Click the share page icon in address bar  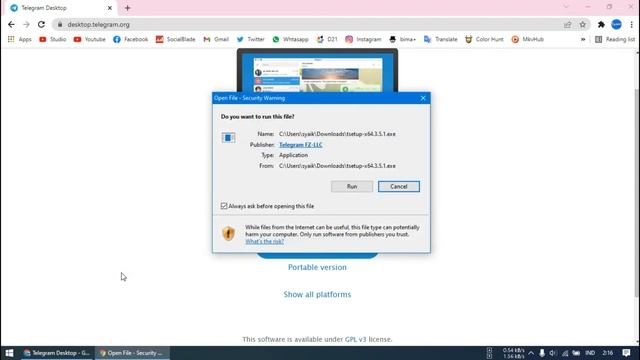[567, 24]
